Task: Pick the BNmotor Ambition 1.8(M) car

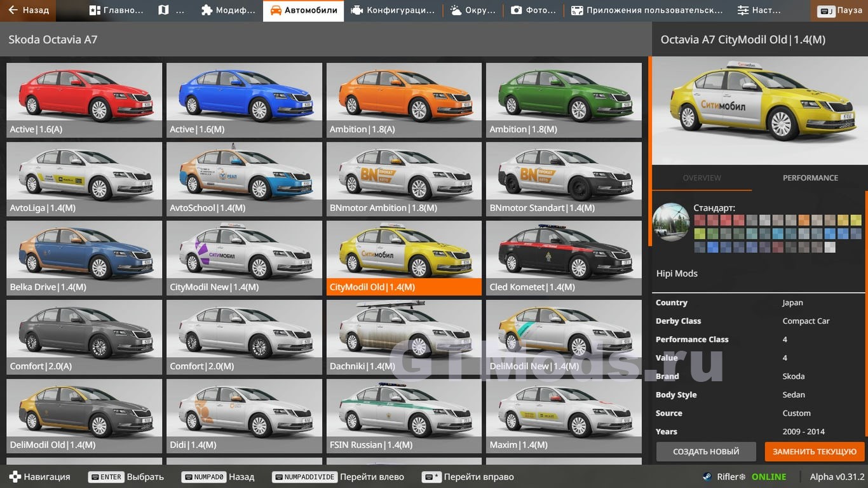Action: (x=404, y=179)
